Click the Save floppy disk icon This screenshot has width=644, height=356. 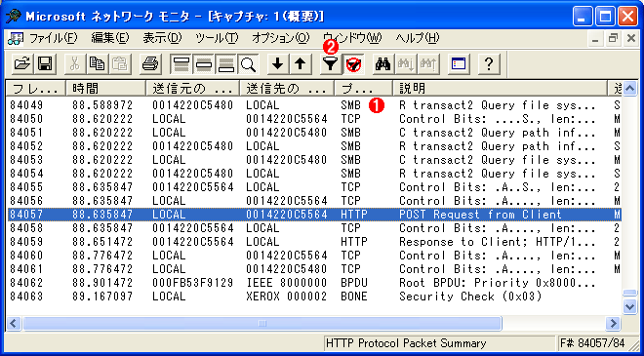44,64
